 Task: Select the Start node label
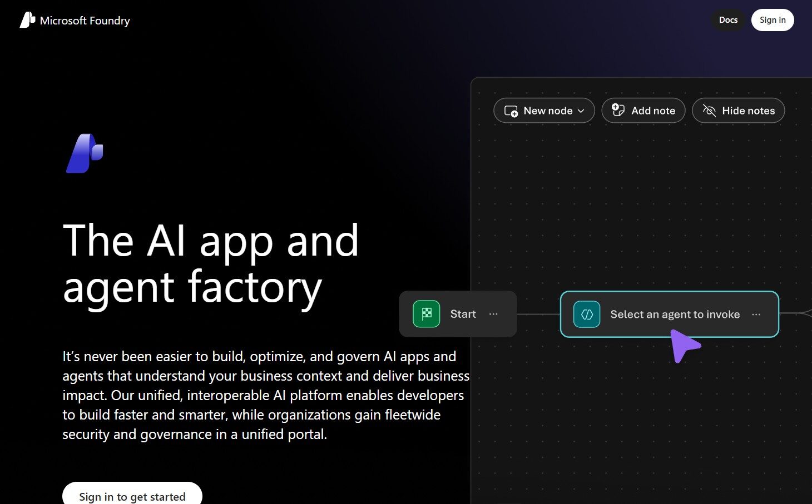pos(463,314)
